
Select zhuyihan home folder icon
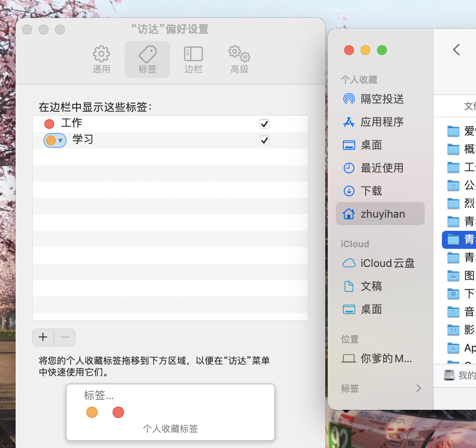click(x=349, y=214)
